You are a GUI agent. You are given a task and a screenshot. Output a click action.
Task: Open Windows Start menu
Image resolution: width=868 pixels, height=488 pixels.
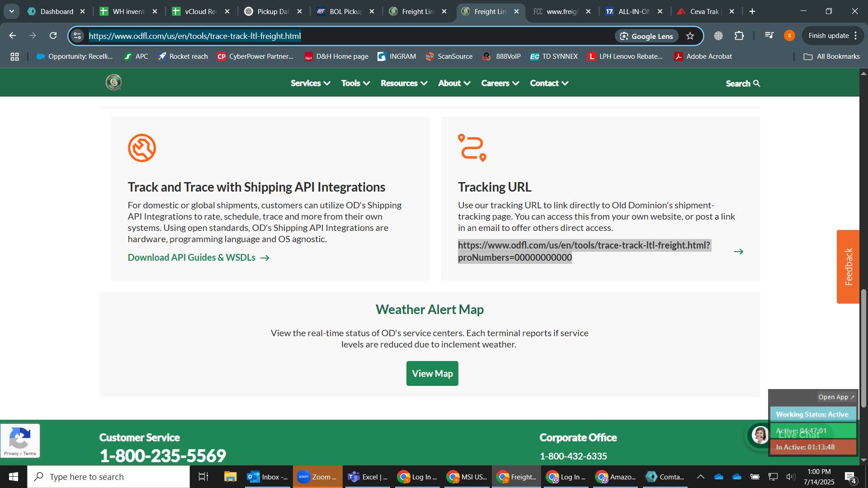(x=14, y=477)
